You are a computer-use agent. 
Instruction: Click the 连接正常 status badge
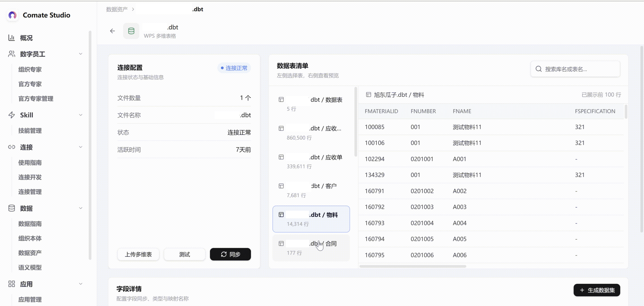234,68
